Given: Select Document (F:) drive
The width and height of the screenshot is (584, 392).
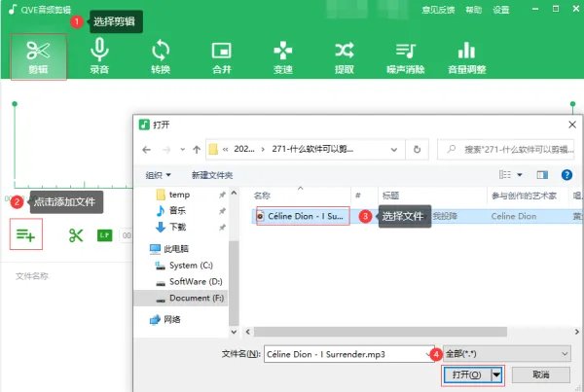Looking at the screenshot, I should (181, 299).
